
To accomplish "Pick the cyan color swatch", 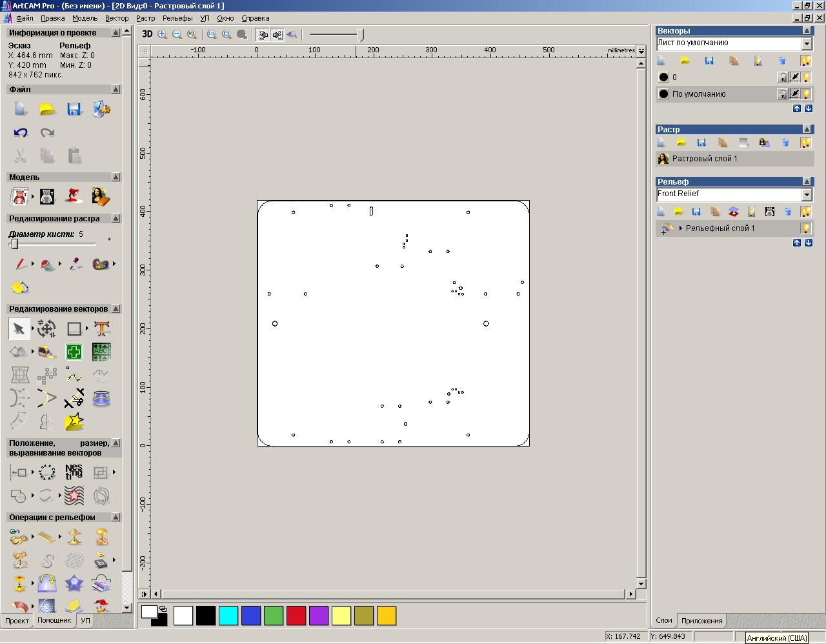I will pos(228,616).
